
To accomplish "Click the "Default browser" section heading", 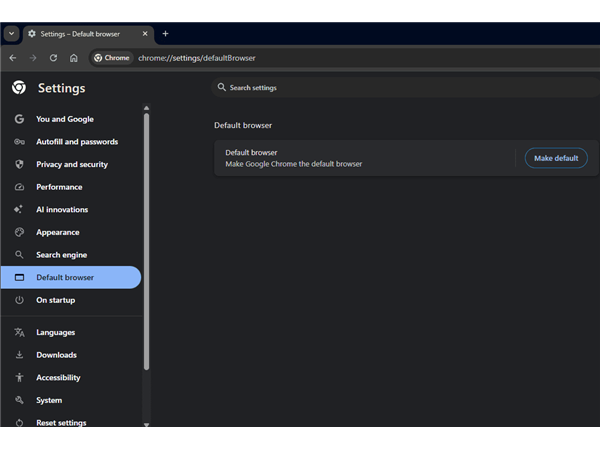I will [243, 126].
